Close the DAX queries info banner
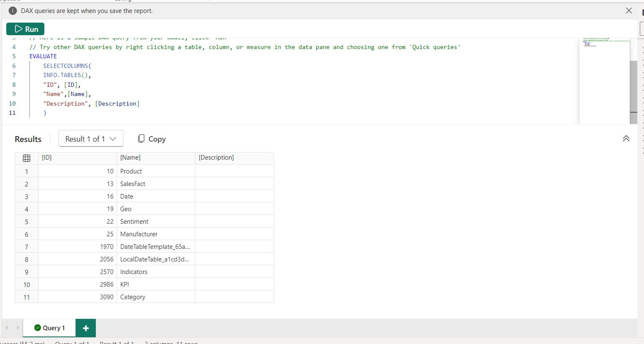This screenshot has width=644, height=344. 629,11
